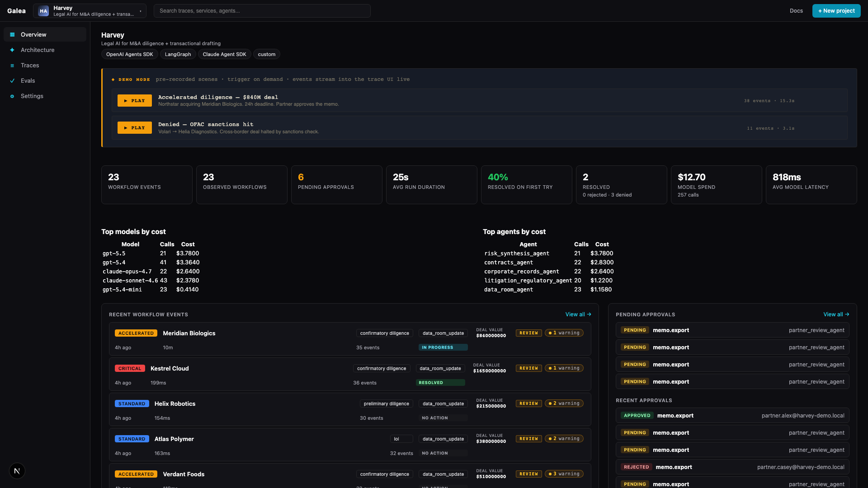
Task: Select the Claude Agent SDK tag
Action: click(225, 54)
